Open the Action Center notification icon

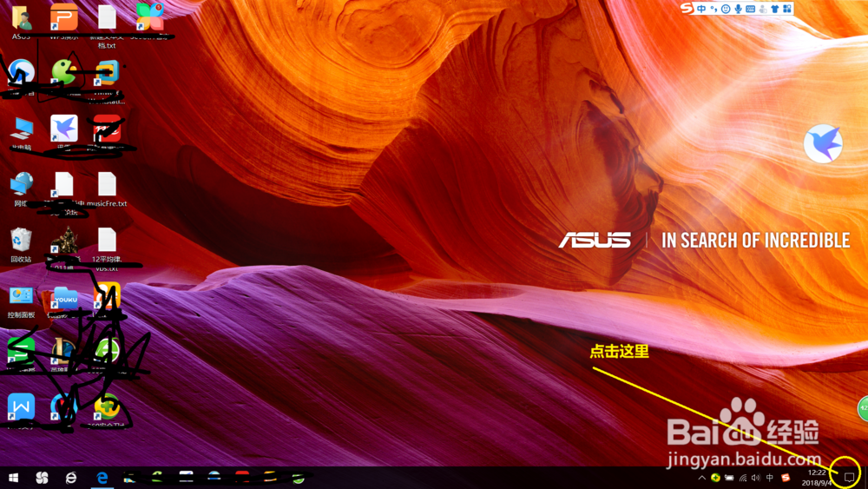tap(849, 478)
